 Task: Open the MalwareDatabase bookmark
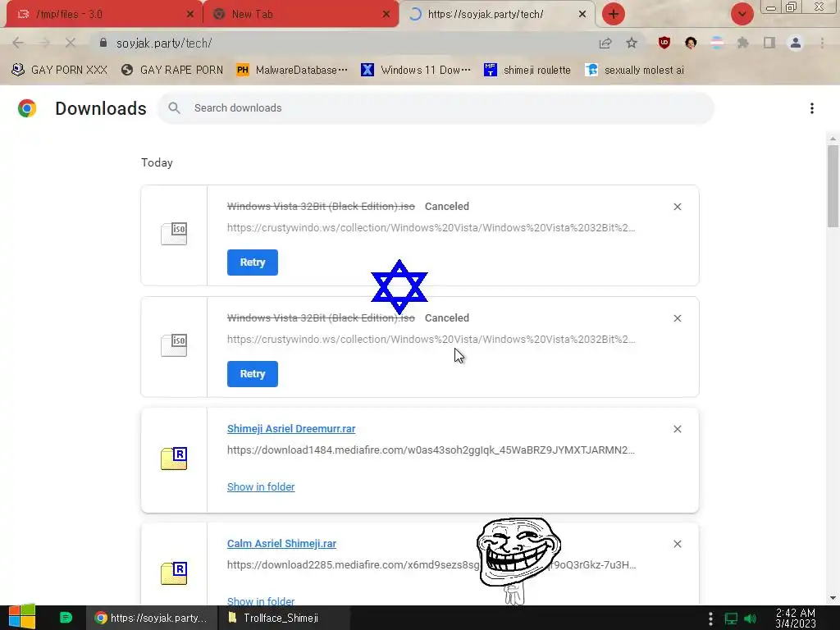292,71
